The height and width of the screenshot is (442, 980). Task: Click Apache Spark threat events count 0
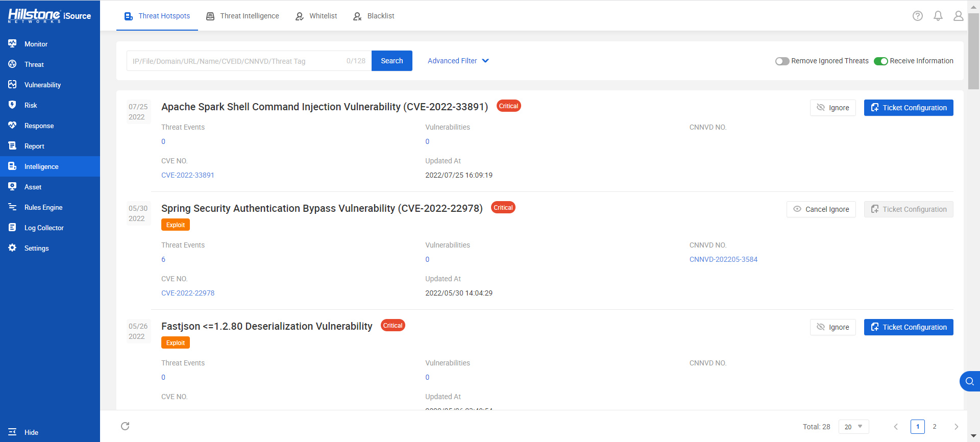(x=163, y=141)
